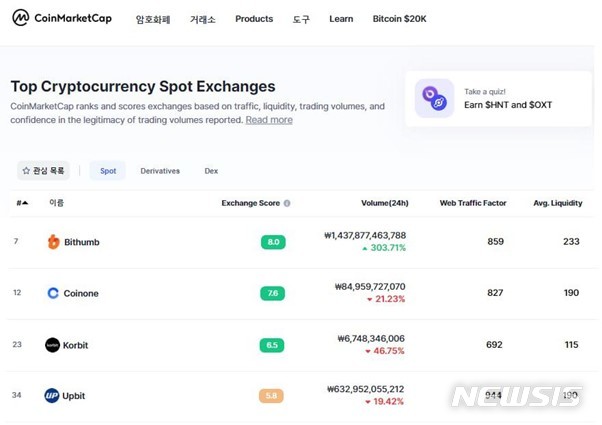Image resolution: width=602 pixels, height=425 pixels.
Task: Open the Learn menu item
Action: tap(341, 19)
